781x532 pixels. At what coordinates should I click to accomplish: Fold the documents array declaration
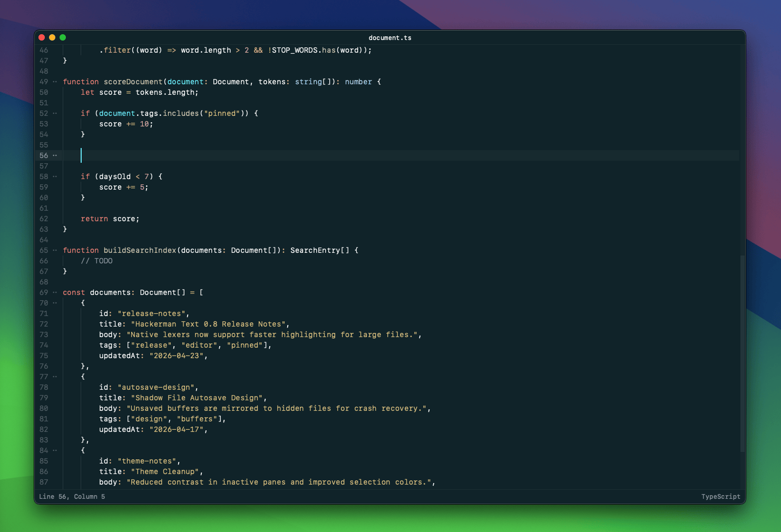tap(54, 292)
